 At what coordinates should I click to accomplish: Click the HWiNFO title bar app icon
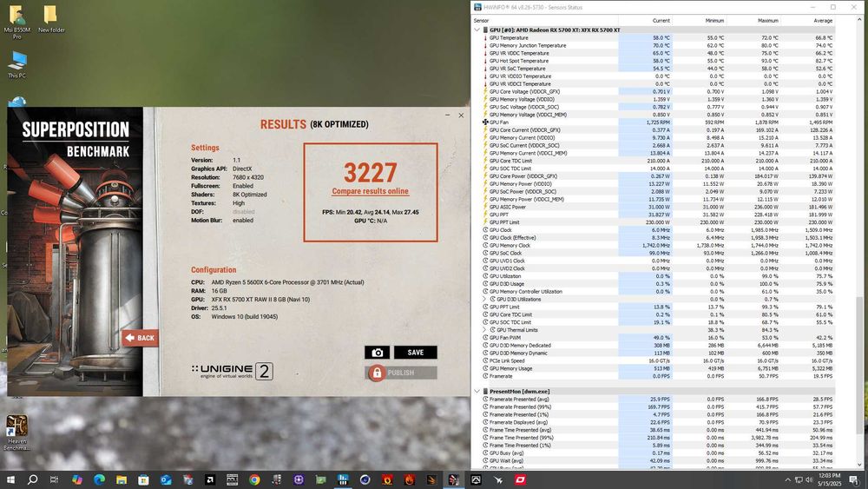tap(477, 7)
